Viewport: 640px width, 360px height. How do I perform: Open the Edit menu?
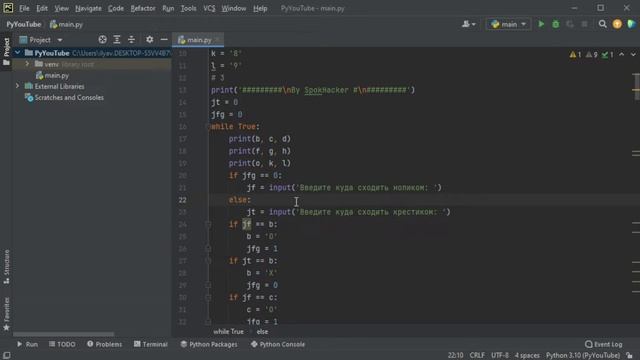click(x=42, y=8)
